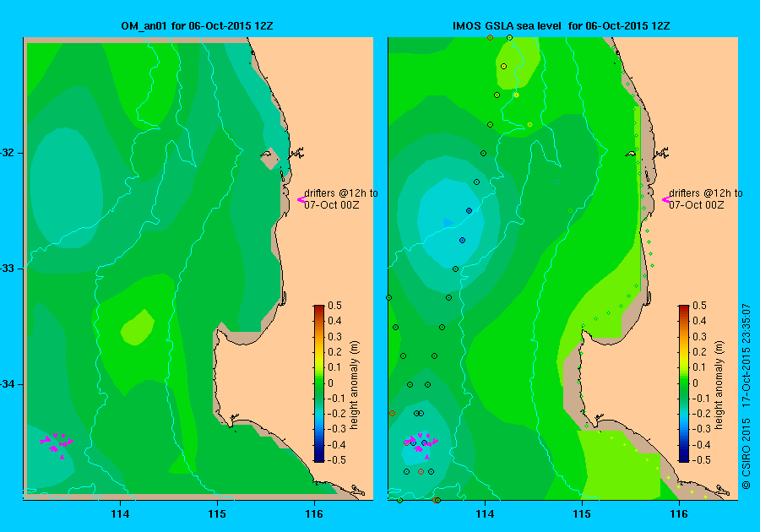Click the '116' longitude label under the right map
760x532 pixels.
(x=679, y=514)
